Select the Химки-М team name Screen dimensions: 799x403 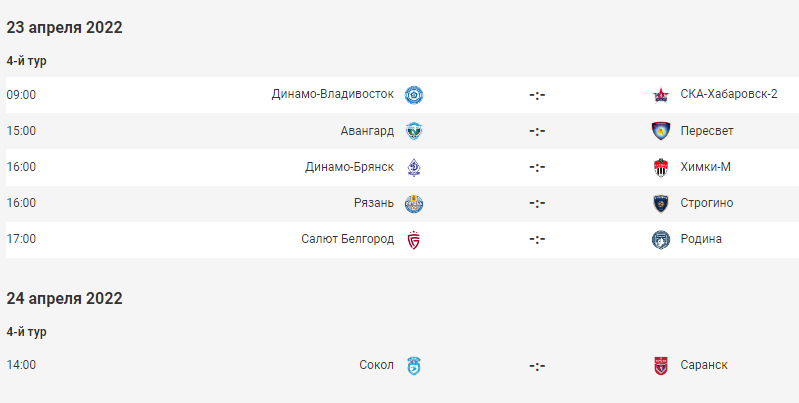[705, 167]
